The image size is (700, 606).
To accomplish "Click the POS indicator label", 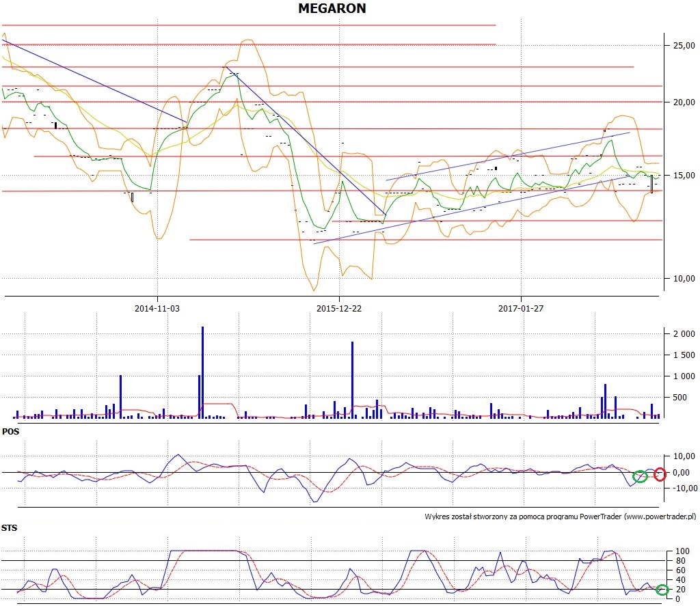I will coord(10,432).
